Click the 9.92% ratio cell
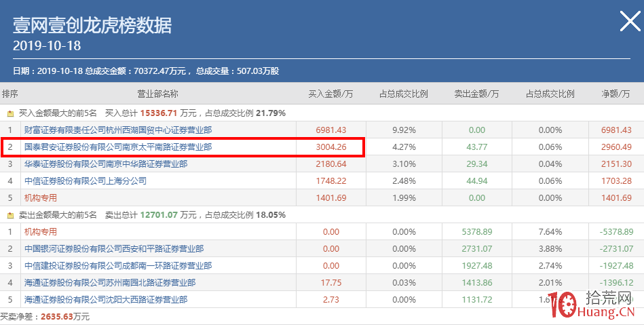This screenshot has height=325, width=644. [404, 130]
